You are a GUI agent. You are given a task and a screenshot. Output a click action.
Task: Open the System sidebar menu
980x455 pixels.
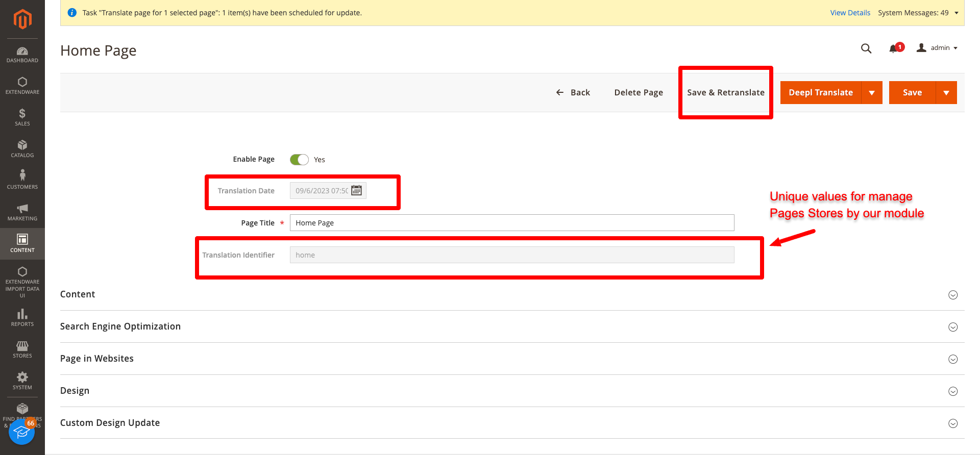22,381
